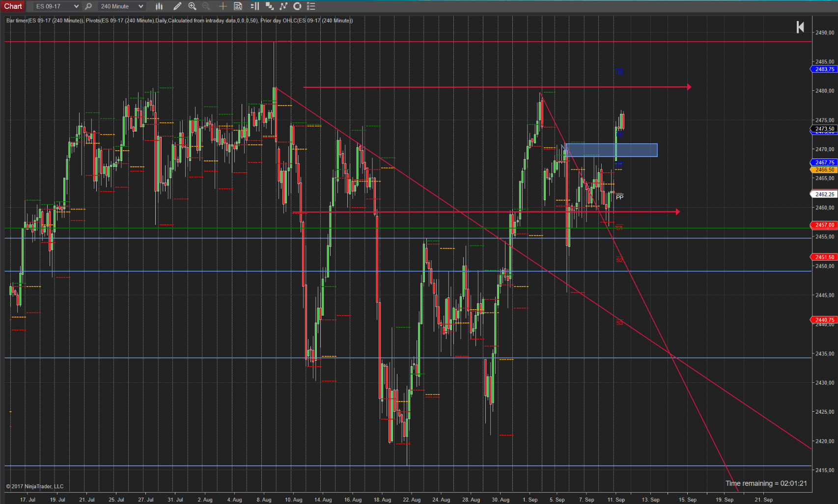Screen dimensions: 838x504
Task: Click the 2473,50 current price marker
Action: pyautogui.click(x=823, y=129)
